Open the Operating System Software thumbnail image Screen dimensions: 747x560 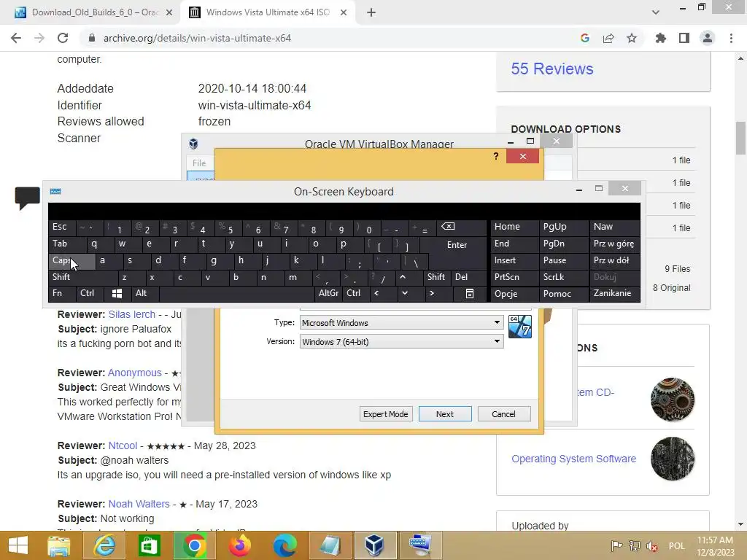click(x=673, y=459)
